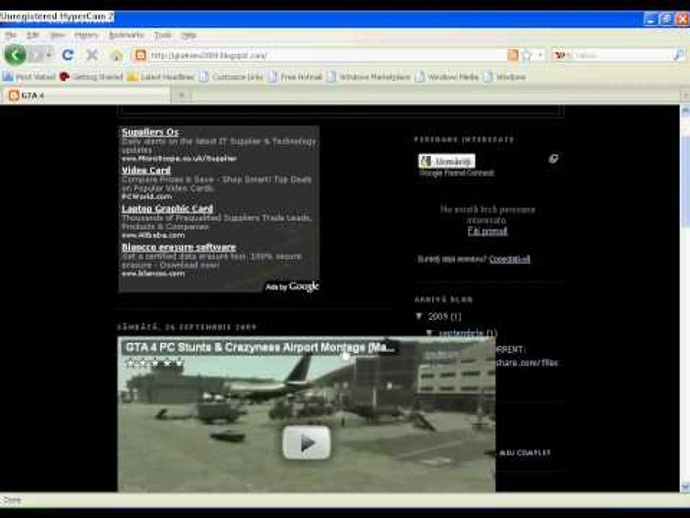Viewport: 690px width, 518px height.
Task: Open the Windows Marketplace bookmark
Action: tap(369, 77)
